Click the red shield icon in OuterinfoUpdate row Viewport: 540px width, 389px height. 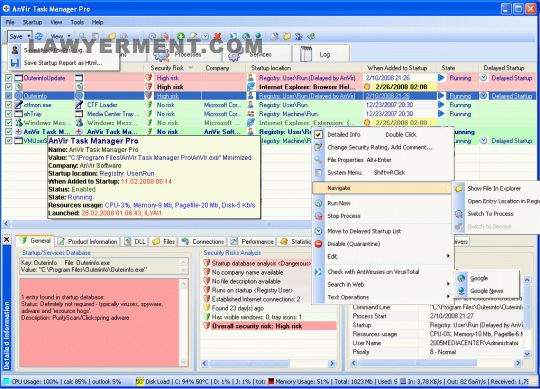[149, 78]
